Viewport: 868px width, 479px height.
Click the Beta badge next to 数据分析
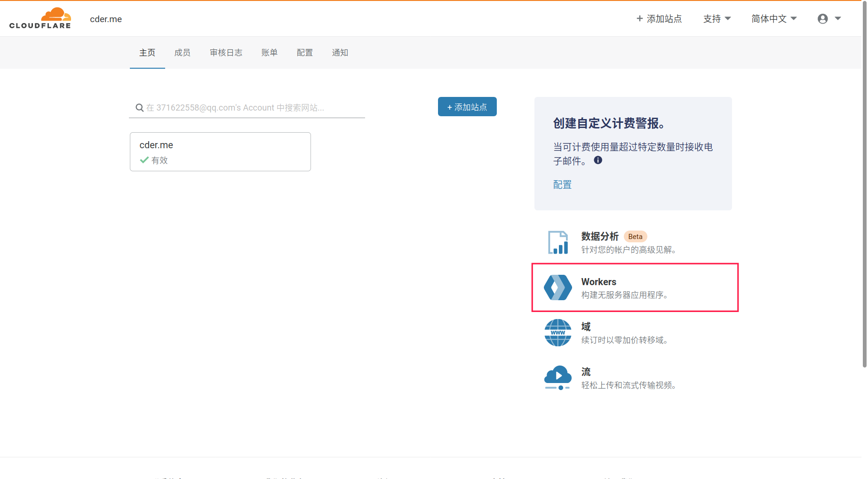coord(636,237)
